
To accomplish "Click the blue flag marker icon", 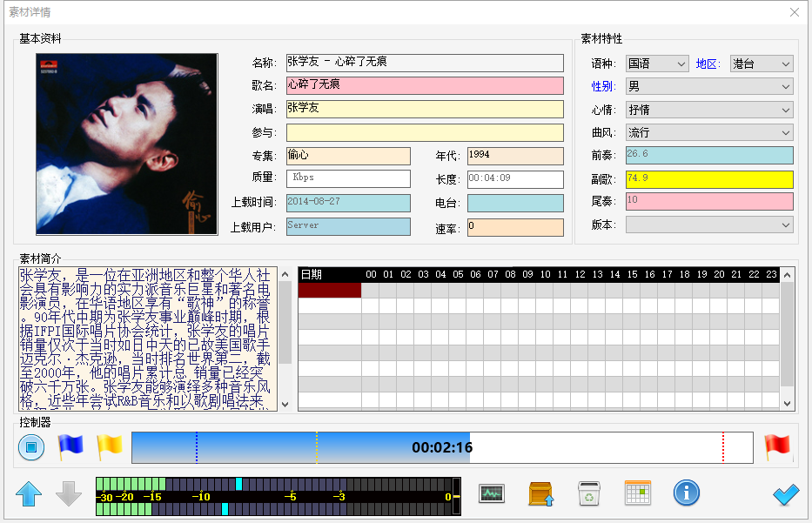I will coord(70,447).
